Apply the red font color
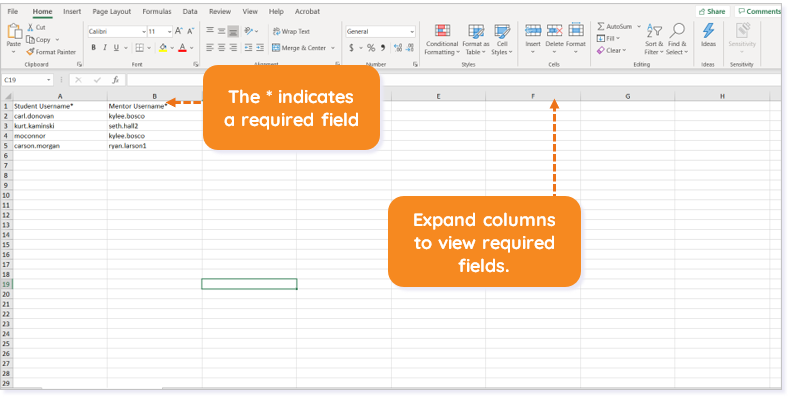This screenshot has height=407, width=791. [183, 47]
